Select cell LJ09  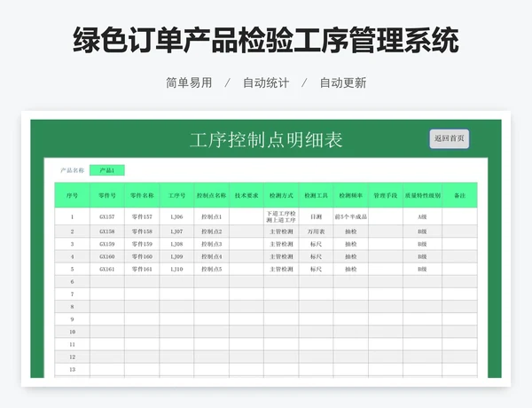(176, 256)
